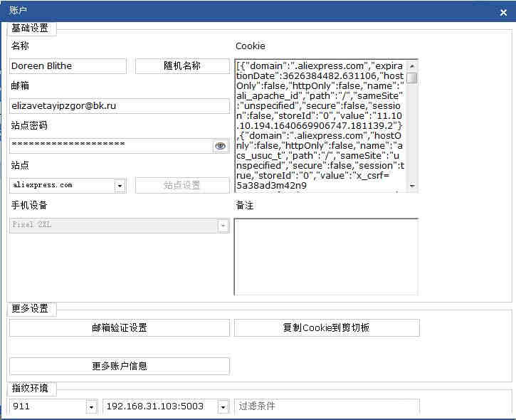
Task: Focus the email field elizavetayipzgor@bk.ru
Action: (x=120, y=106)
